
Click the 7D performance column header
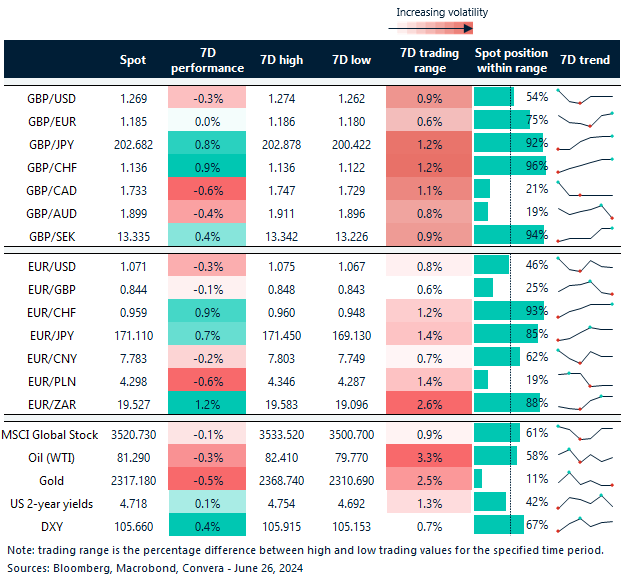coord(205,60)
